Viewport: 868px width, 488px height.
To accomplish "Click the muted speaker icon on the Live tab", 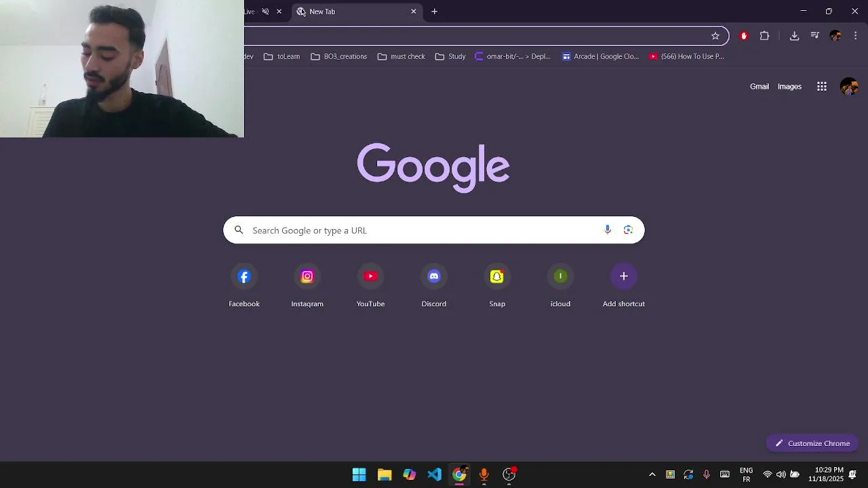I will [x=265, y=12].
